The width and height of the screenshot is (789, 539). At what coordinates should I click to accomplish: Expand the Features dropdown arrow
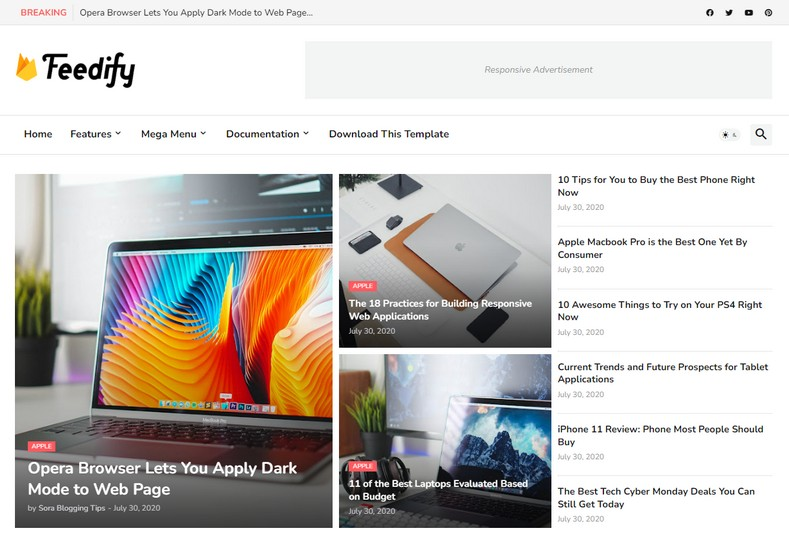(x=118, y=133)
